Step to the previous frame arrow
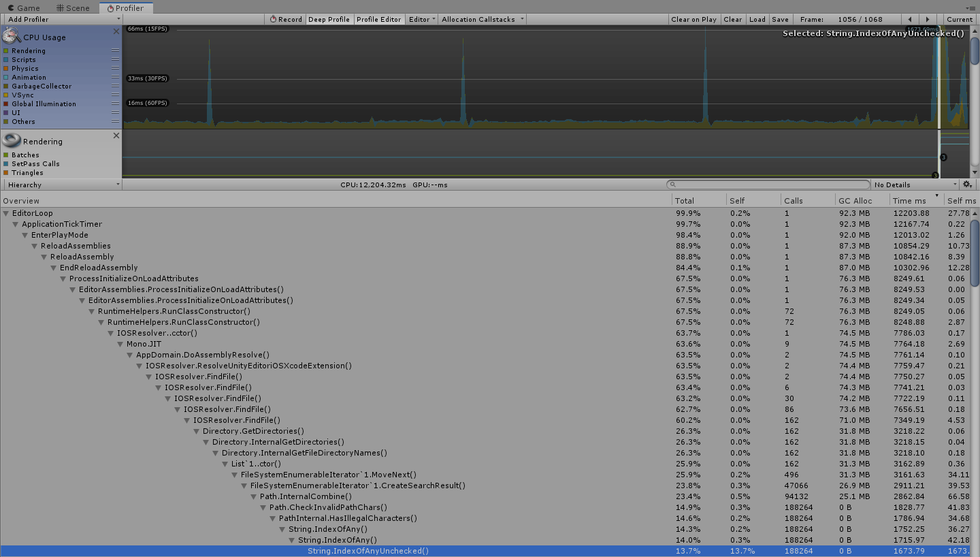The width and height of the screenshot is (980, 557). (x=910, y=19)
